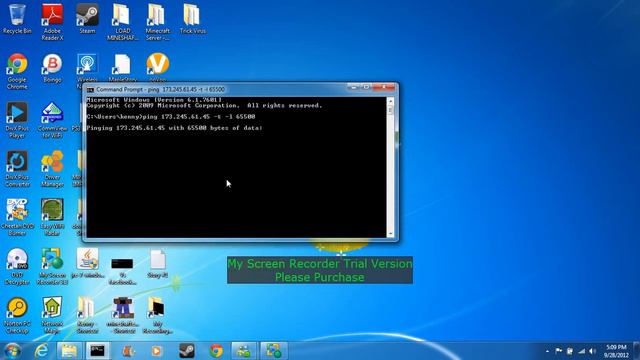Launch Internet Explorer from the taskbar
This screenshot has height=360, width=640.
click(41, 351)
